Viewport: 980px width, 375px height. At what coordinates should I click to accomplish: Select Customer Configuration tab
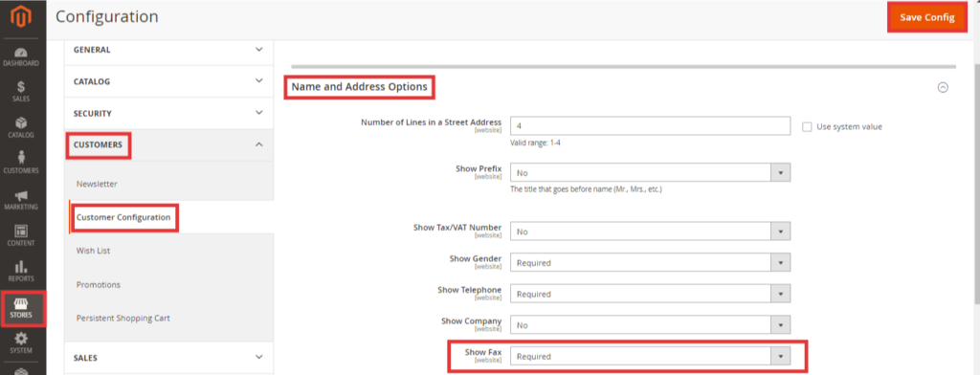[123, 217]
